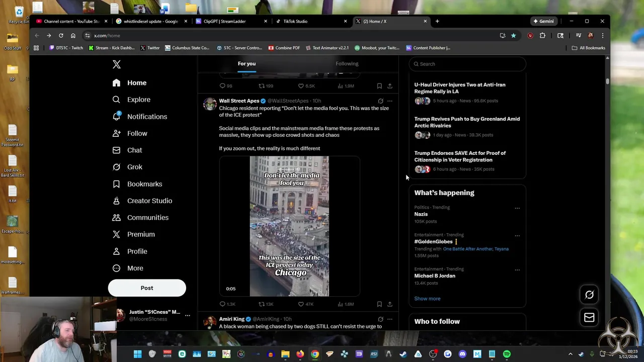Show hidden system tray icons
Screen dimensions: 644x362
(x=570, y=354)
